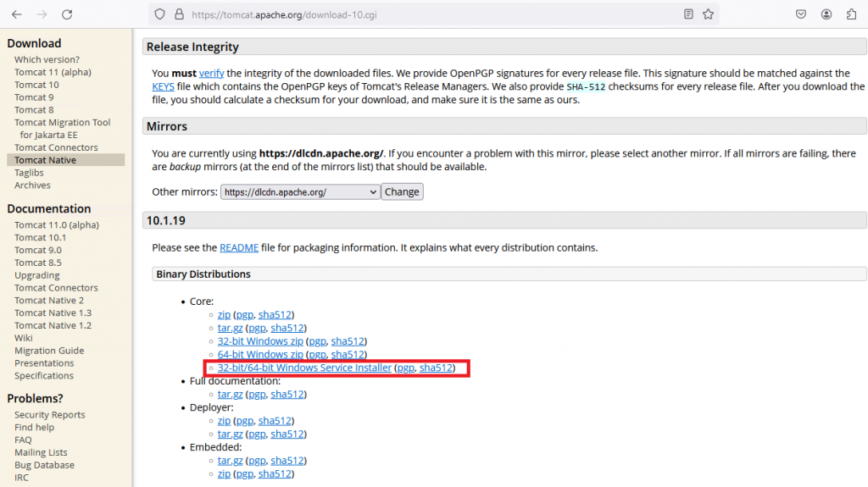Image resolution: width=868 pixels, height=487 pixels.
Task: Open Tomcat 8.5 documentation
Action: click(37, 263)
